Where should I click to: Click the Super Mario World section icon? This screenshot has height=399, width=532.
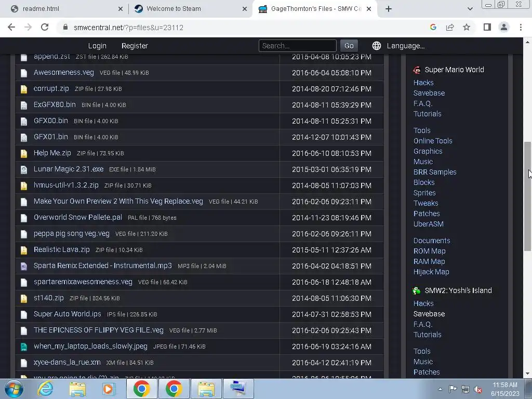[x=417, y=70]
